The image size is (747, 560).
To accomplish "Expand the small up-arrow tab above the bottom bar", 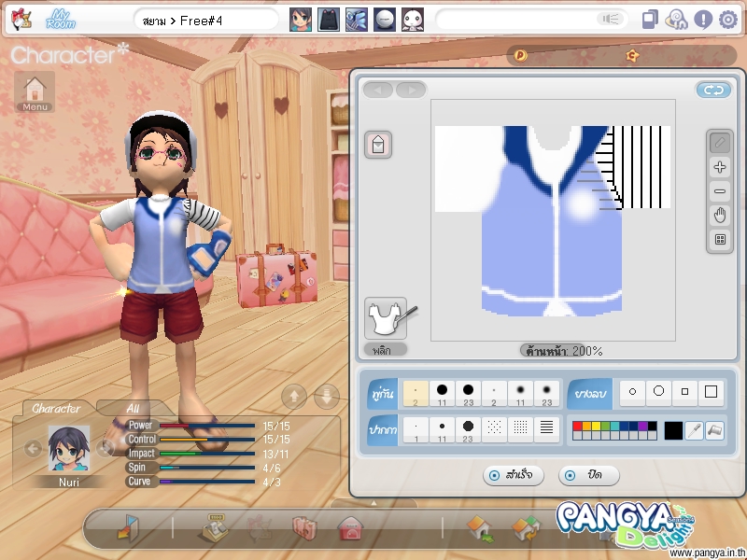I will click(x=373, y=503).
